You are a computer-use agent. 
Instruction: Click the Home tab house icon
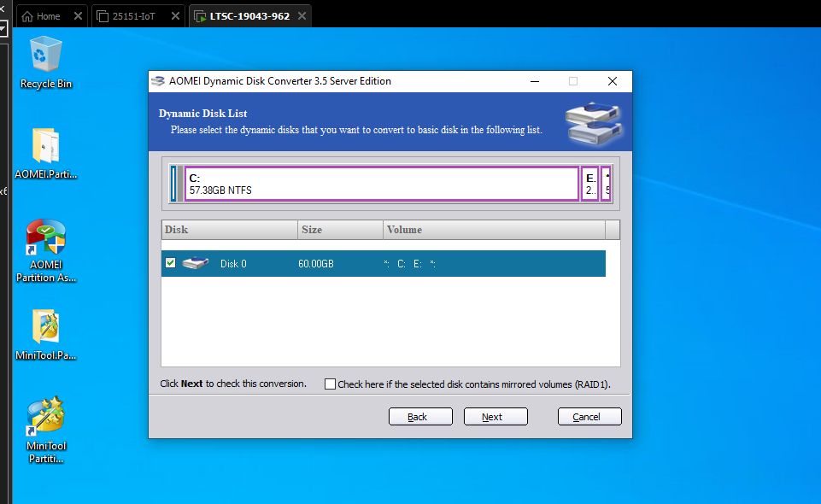click(27, 16)
